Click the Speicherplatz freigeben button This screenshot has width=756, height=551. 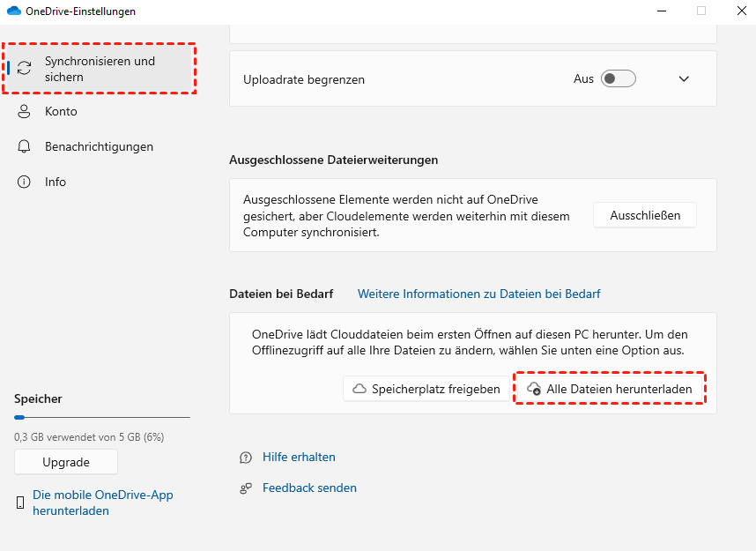click(426, 389)
